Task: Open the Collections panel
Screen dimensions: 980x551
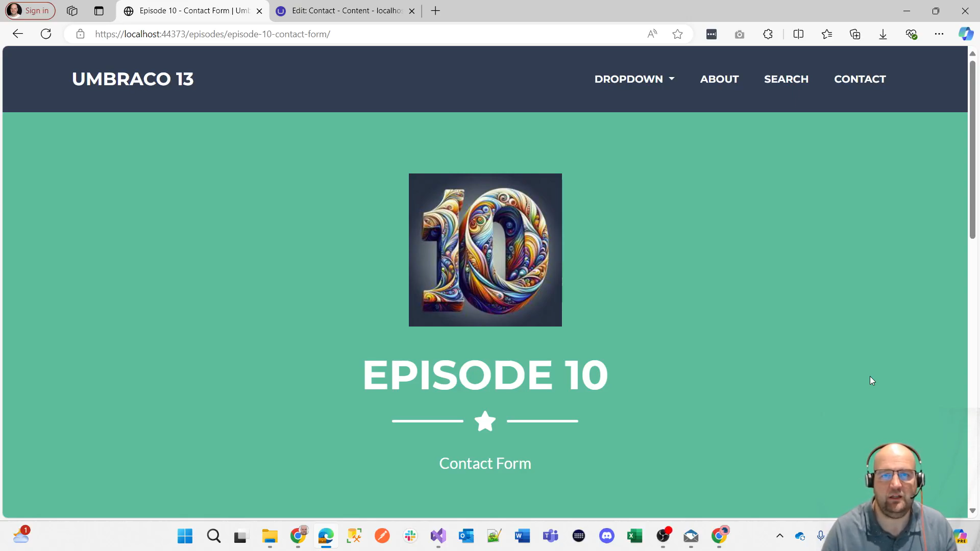Action: click(855, 34)
